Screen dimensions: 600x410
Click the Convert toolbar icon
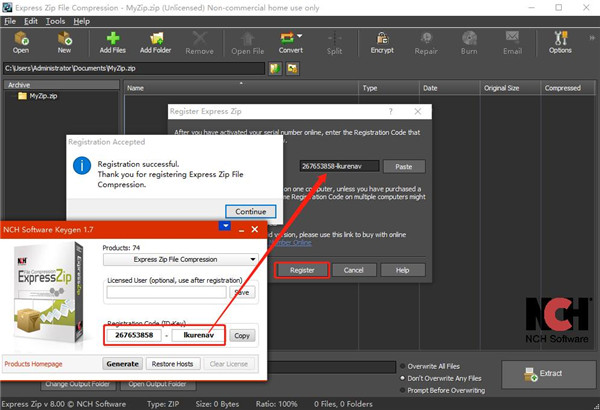(x=290, y=42)
